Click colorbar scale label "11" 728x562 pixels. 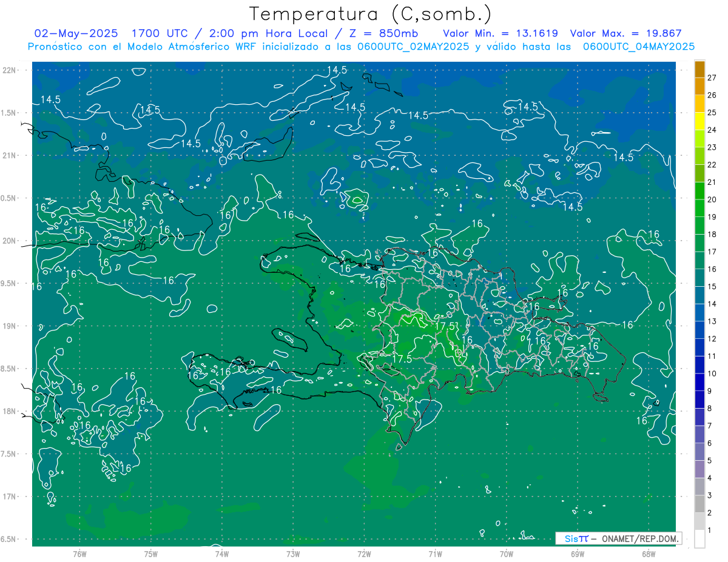tap(712, 356)
